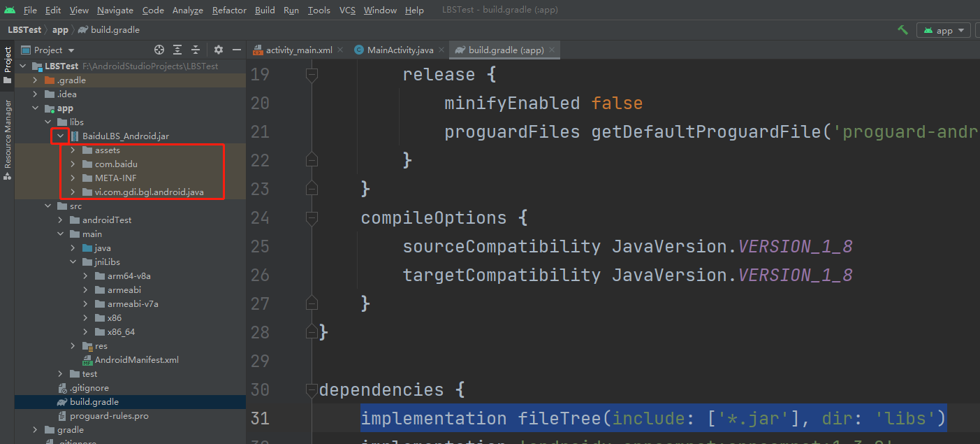The image size is (980, 444).
Task: Select build.gradle file in the project tree
Action: [94, 401]
